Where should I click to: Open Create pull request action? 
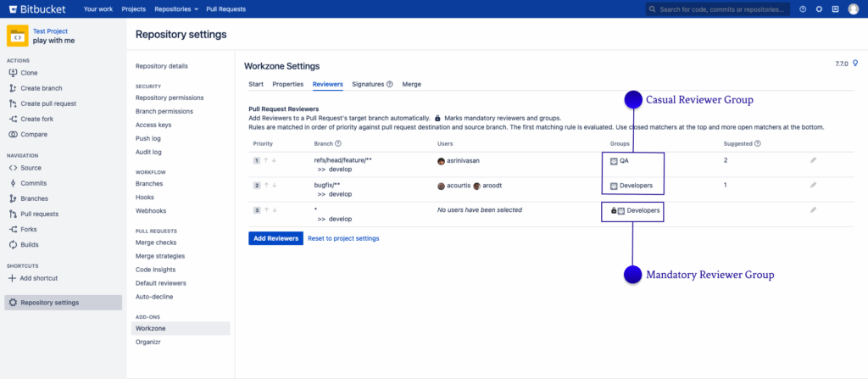[x=47, y=103]
